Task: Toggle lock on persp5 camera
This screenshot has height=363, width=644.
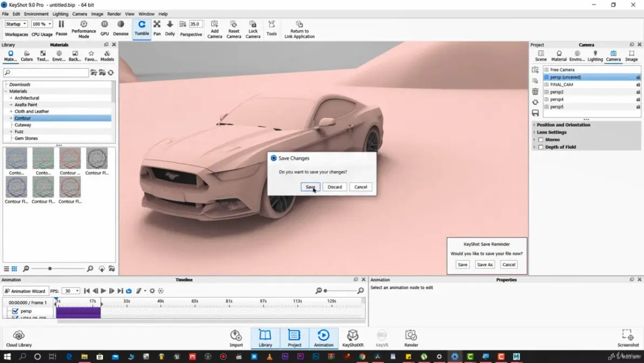Action: [x=638, y=107]
